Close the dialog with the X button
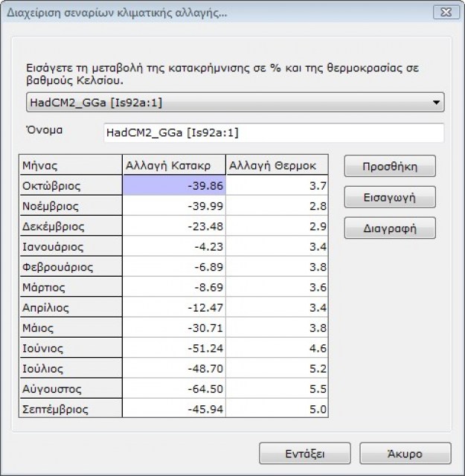 [443, 12]
